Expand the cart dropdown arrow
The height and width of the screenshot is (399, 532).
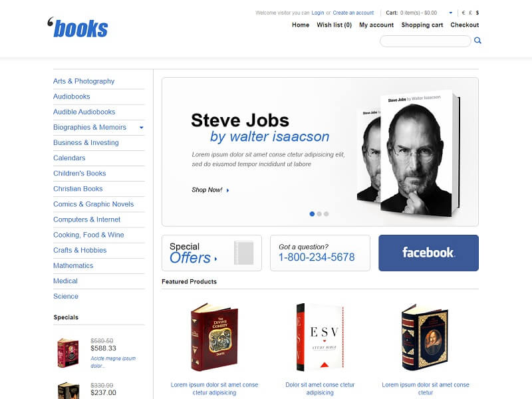(451, 13)
